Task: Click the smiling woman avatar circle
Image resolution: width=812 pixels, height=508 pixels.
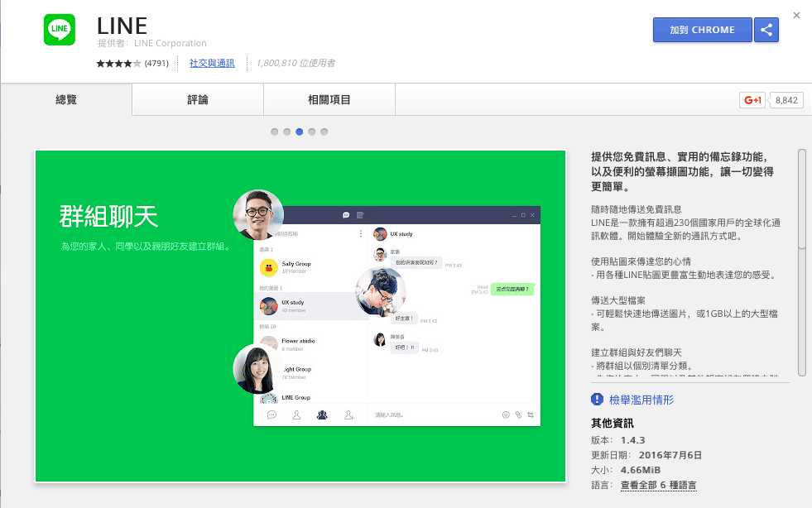Action: click(257, 369)
